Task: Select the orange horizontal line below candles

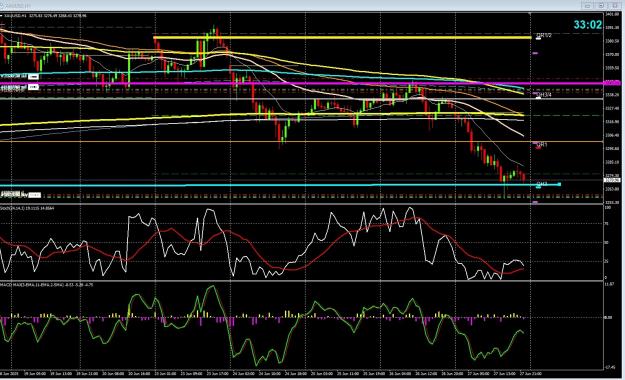Action: (301, 141)
